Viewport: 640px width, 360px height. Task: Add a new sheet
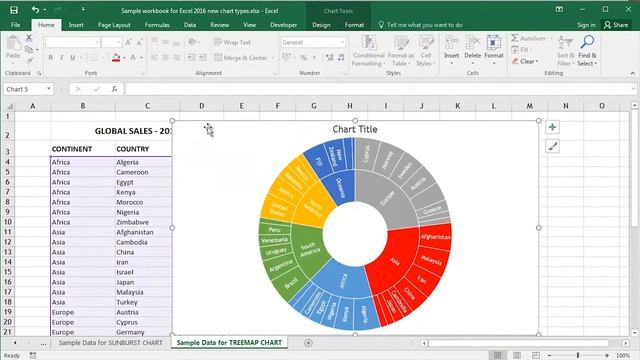(308, 343)
